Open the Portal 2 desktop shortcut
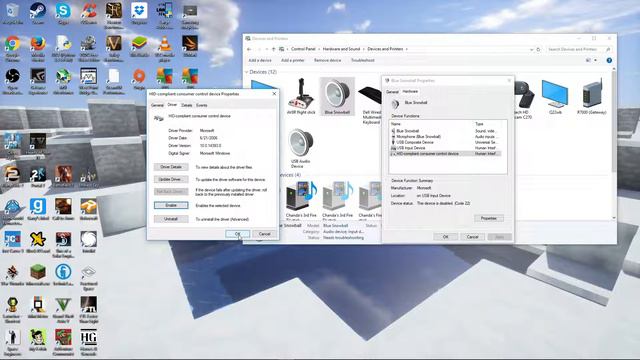640x360 pixels. pos(38,177)
